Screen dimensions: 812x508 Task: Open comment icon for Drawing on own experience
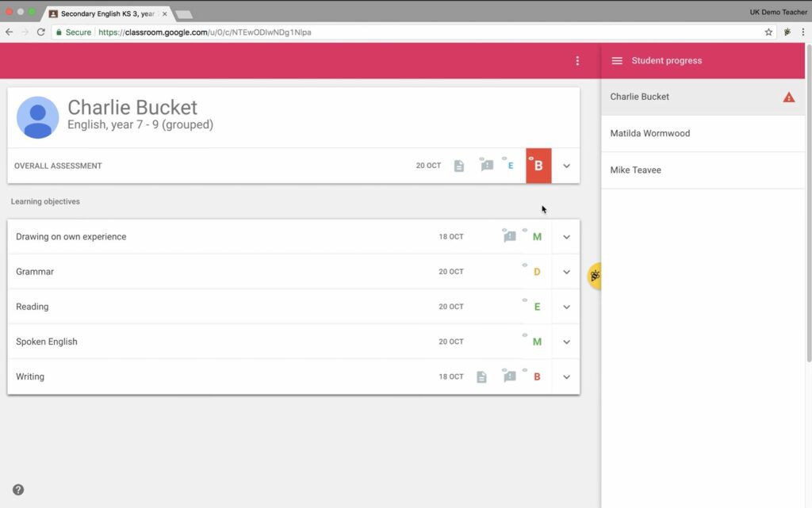click(x=510, y=236)
